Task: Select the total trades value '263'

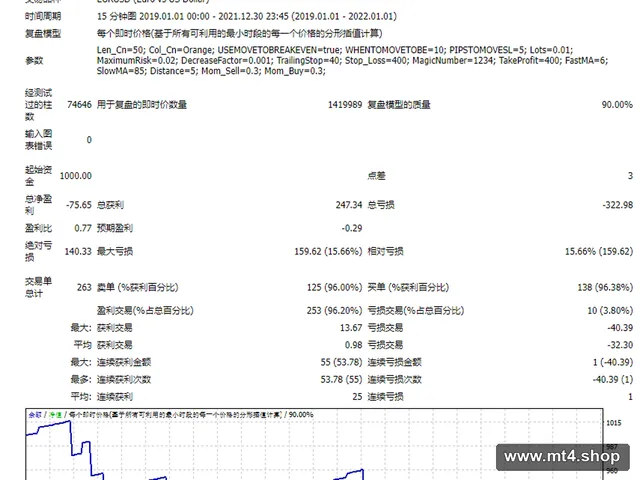Action: coord(84,287)
